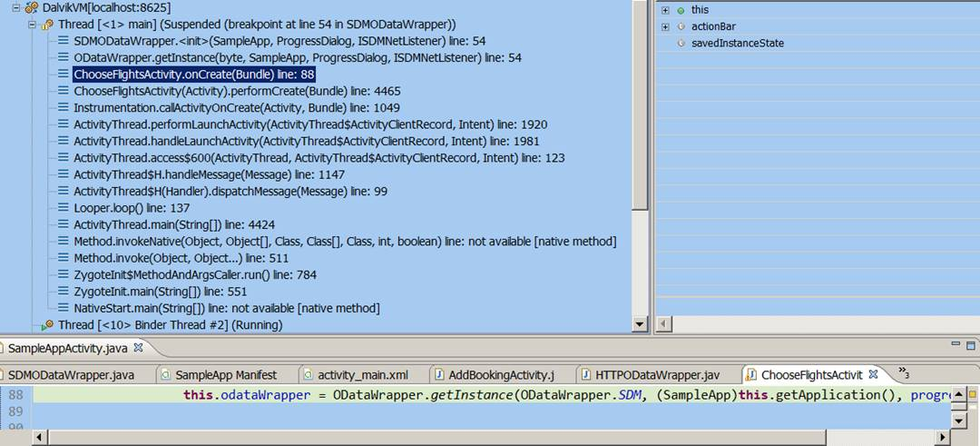Select the actionBar variable name
The image size is (980, 446).
tap(713, 27)
